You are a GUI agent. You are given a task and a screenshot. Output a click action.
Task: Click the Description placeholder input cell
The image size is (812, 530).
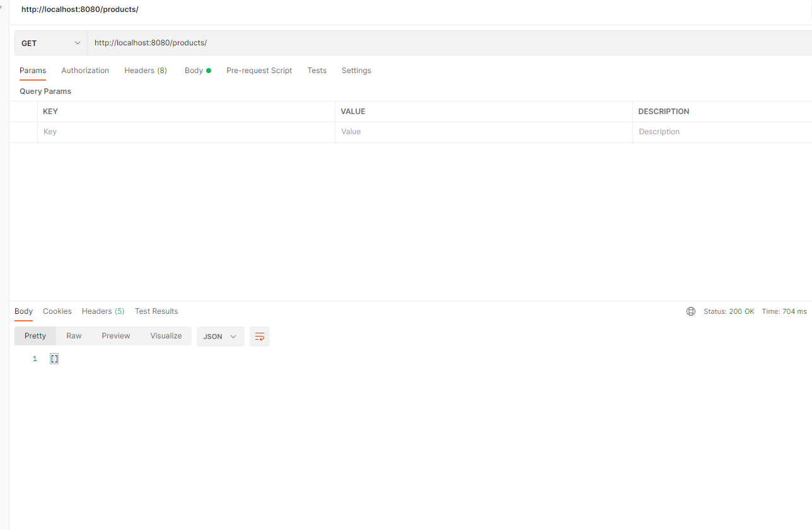[x=722, y=132]
